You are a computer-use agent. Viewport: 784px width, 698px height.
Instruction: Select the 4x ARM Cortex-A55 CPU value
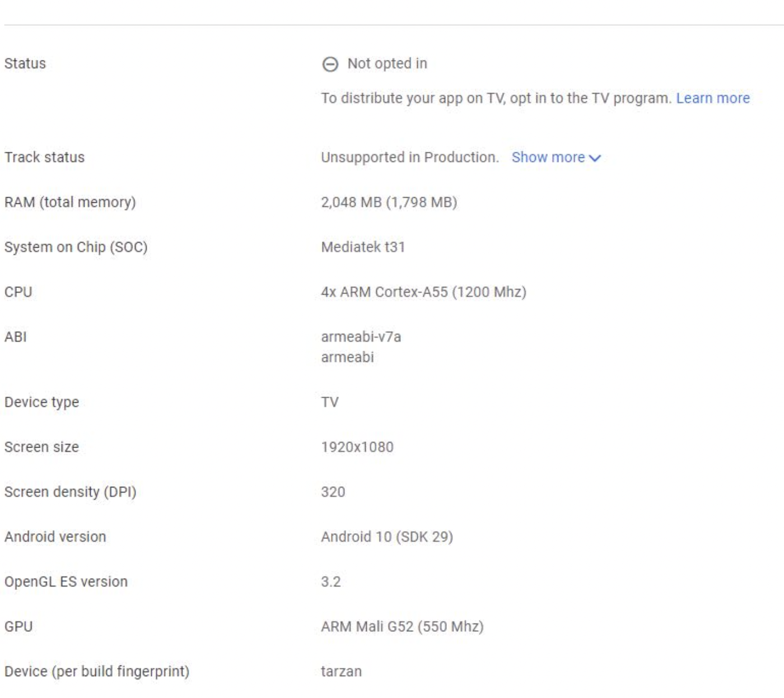pyautogui.click(x=423, y=292)
